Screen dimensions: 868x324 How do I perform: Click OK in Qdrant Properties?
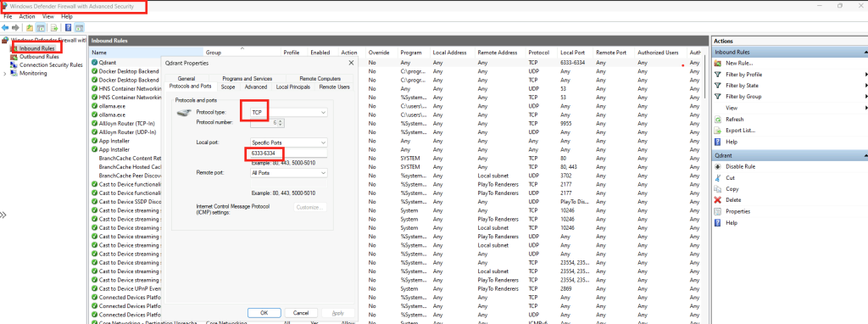click(264, 313)
